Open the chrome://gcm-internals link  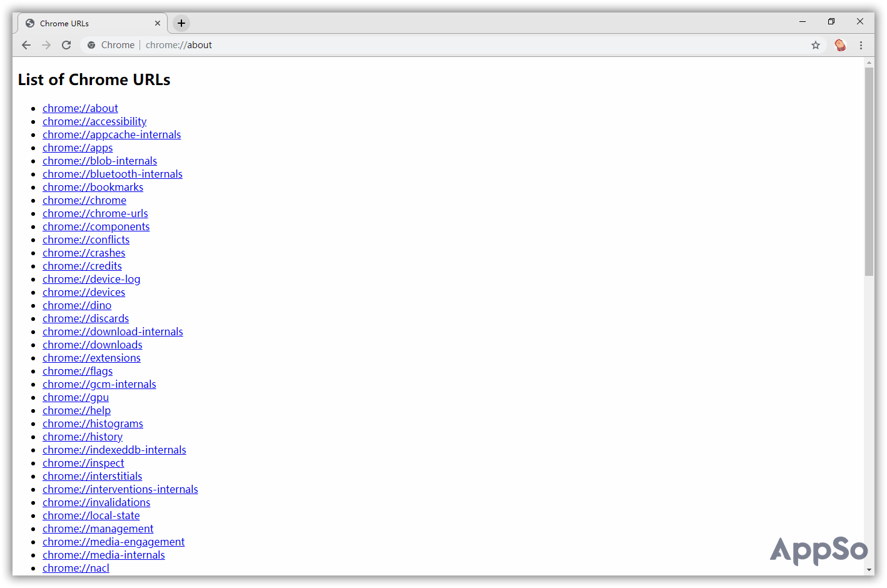point(99,384)
